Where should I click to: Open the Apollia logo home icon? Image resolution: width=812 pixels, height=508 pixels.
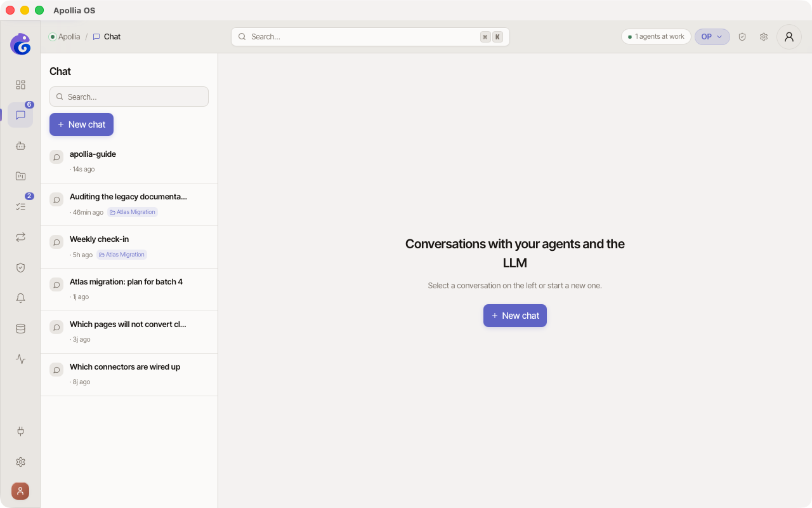coord(20,44)
